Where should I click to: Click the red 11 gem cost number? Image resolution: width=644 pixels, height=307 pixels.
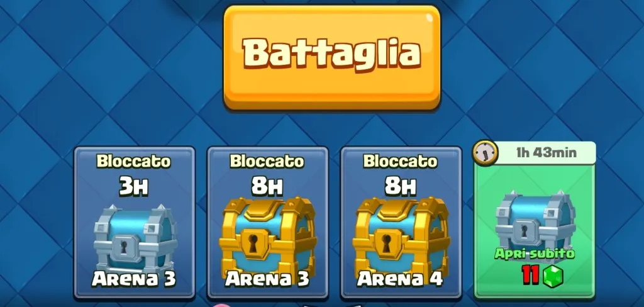[x=530, y=276]
